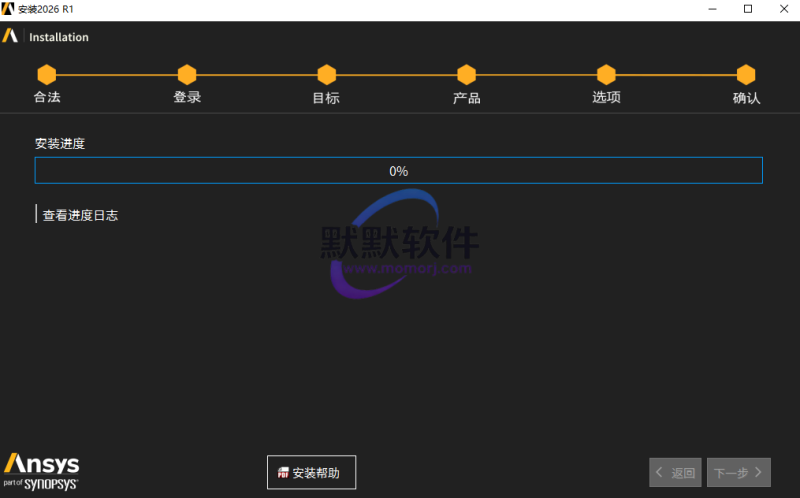The image size is (800, 498).
Task: Click the app icon in the title bar
Action: point(9,9)
